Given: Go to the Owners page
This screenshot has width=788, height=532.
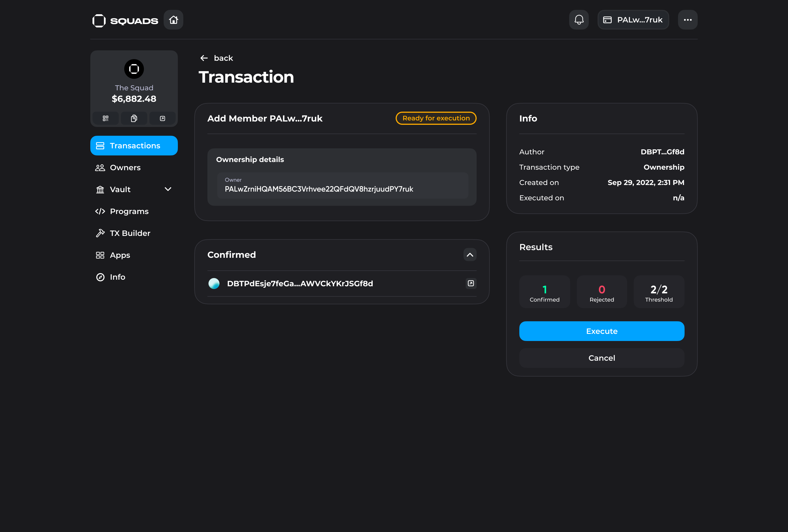Looking at the screenshot, I should pos(125,167).
